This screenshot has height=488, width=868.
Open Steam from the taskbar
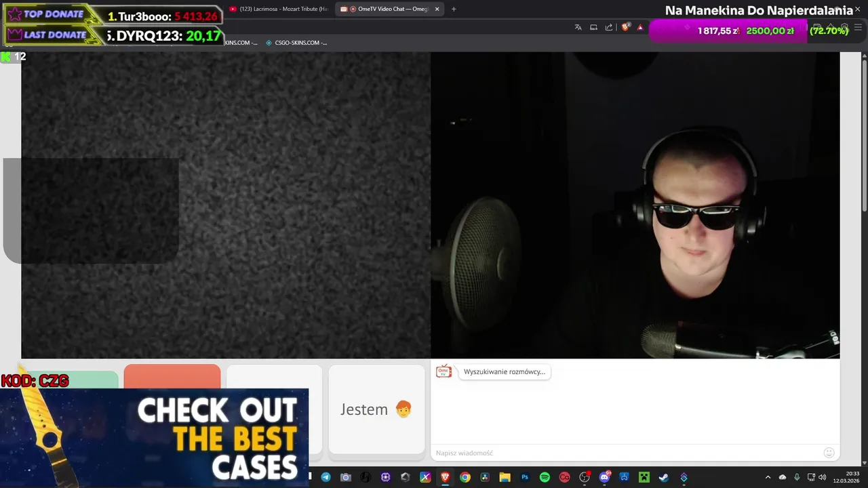(x=664, y=477)
